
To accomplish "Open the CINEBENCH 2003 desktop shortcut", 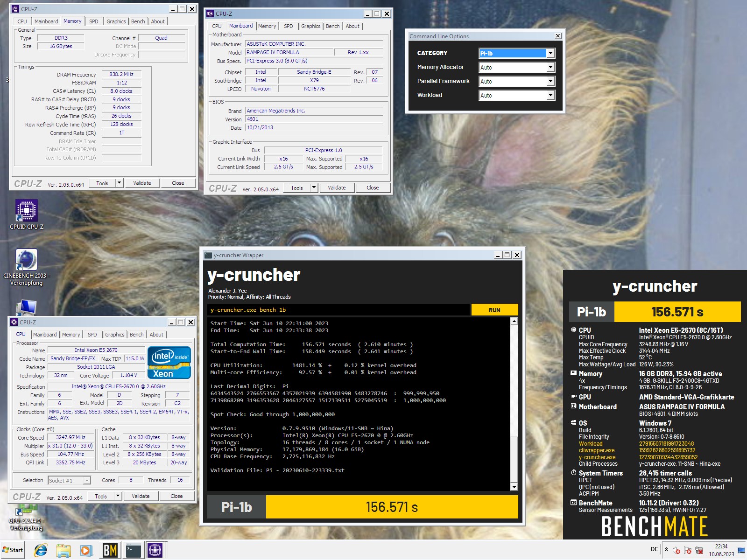I will pos(27,267).
